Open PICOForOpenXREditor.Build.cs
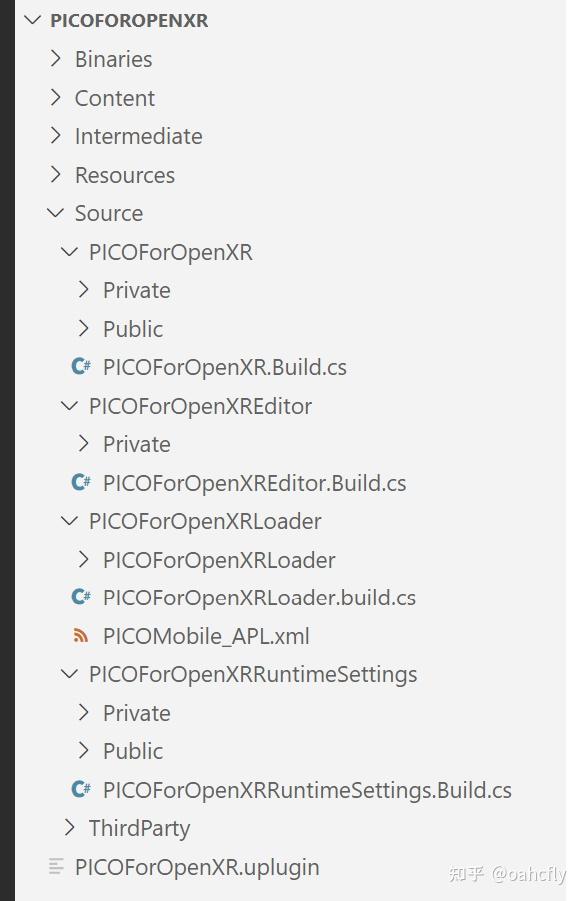This screenshot has width=581, height=901. tap(254, 483)
